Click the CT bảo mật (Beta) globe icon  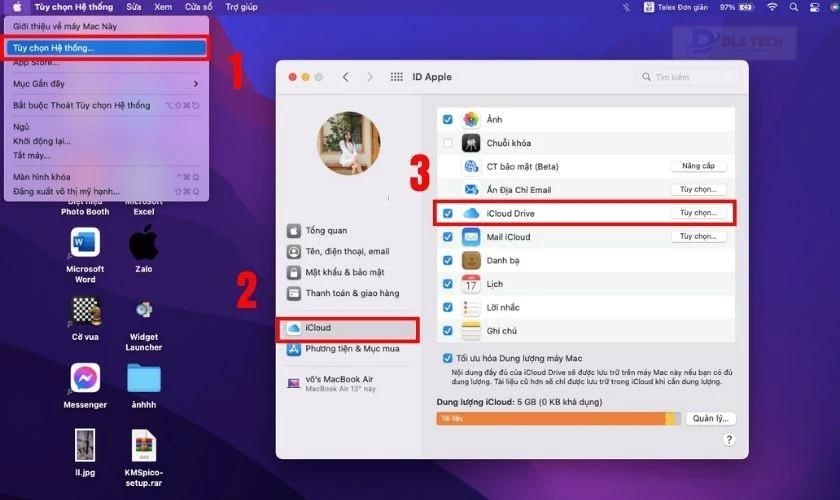pos(471,167)
